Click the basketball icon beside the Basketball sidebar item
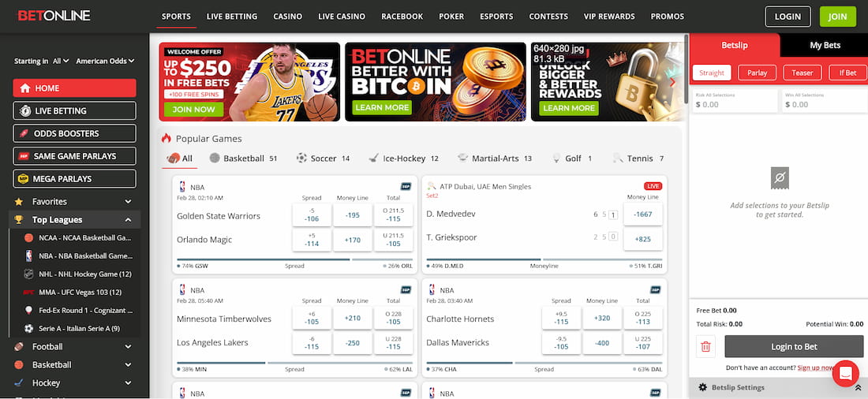The height and width of the screenshot is (399, 868). point(19,364)
